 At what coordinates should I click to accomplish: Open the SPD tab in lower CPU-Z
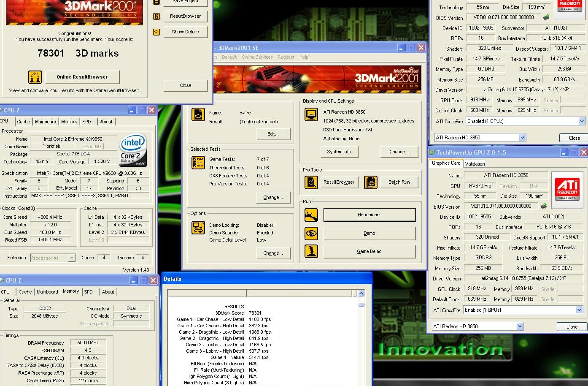tap(88, 292)
